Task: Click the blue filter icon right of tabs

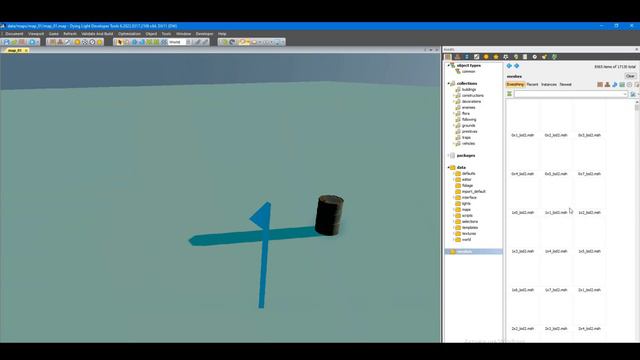Action: (615, 84)
